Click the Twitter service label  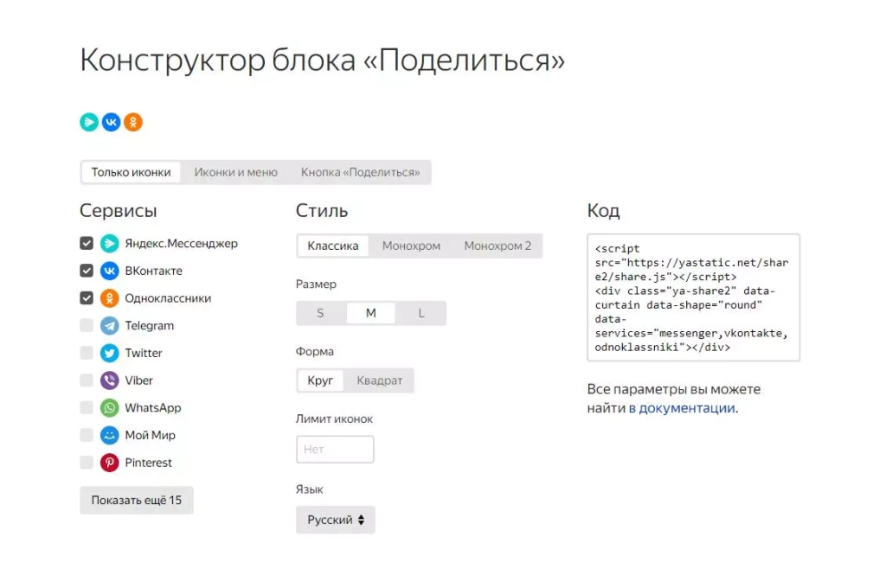[144, 353]
